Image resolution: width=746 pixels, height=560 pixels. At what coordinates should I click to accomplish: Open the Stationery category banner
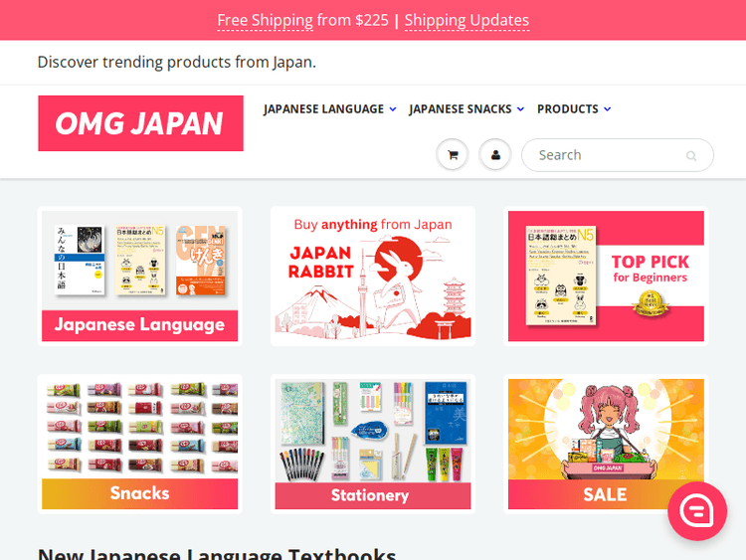tap(373, 444)
